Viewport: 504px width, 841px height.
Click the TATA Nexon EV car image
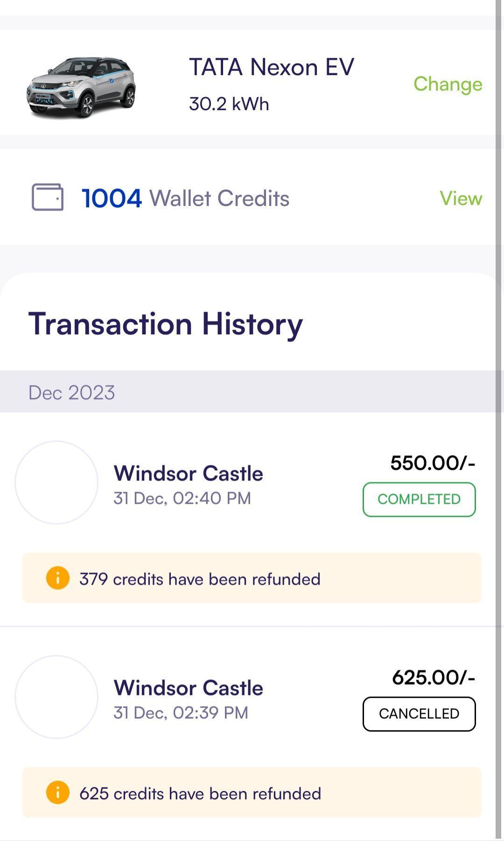tap(81, 86)
